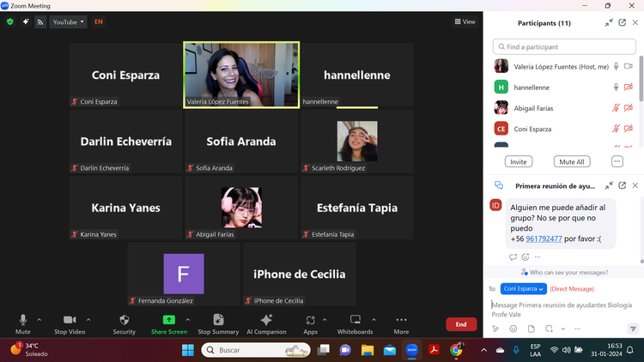Open the Security shield options
The height and width of the screenshot is (362, 644).
[124, 320]
